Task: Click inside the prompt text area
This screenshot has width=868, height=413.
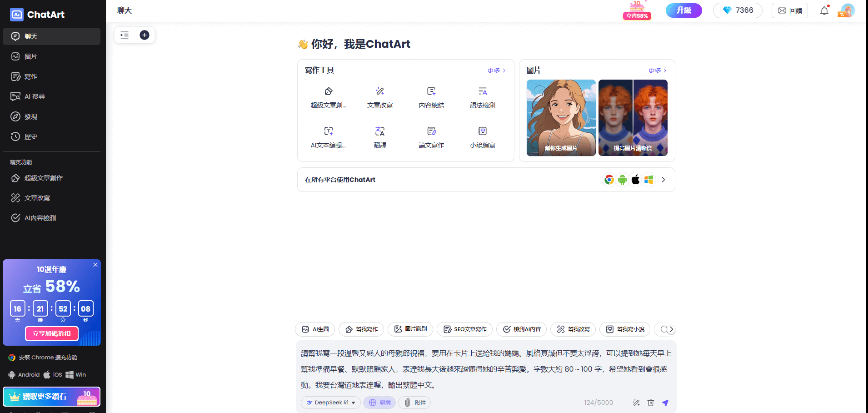Action: click(x=486, y=369)
